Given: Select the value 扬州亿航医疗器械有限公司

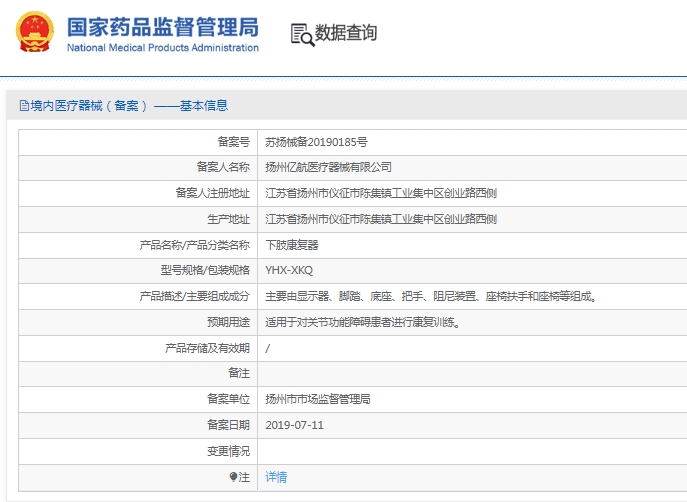Looking at the screenshot, I should pos(328,167).
